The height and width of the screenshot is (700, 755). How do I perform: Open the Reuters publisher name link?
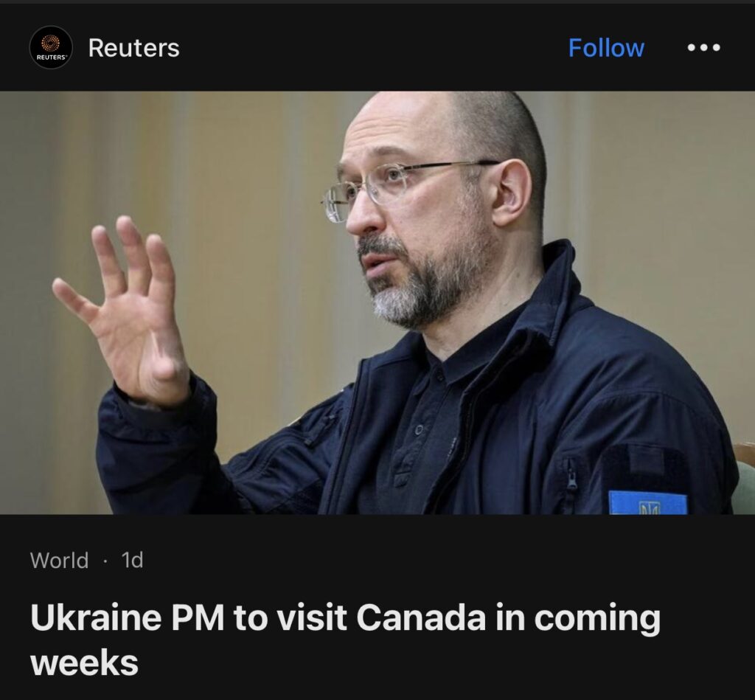coord(134,48)
